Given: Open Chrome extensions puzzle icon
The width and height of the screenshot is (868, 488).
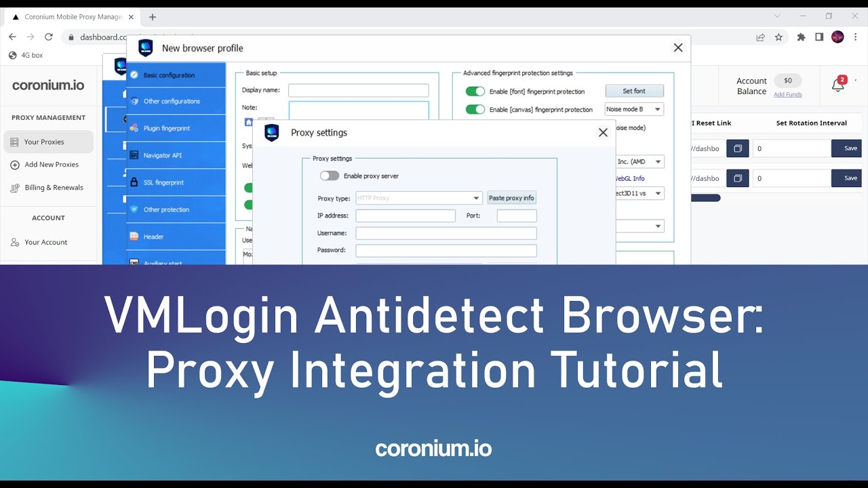Looking at the screenshot, I should pyautogui.click(x=801, y=37).
